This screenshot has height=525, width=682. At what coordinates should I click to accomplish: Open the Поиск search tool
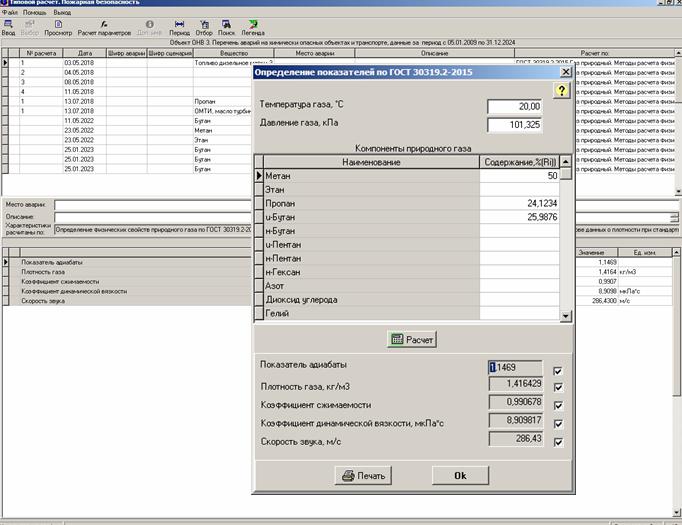(x=227, y=27)
